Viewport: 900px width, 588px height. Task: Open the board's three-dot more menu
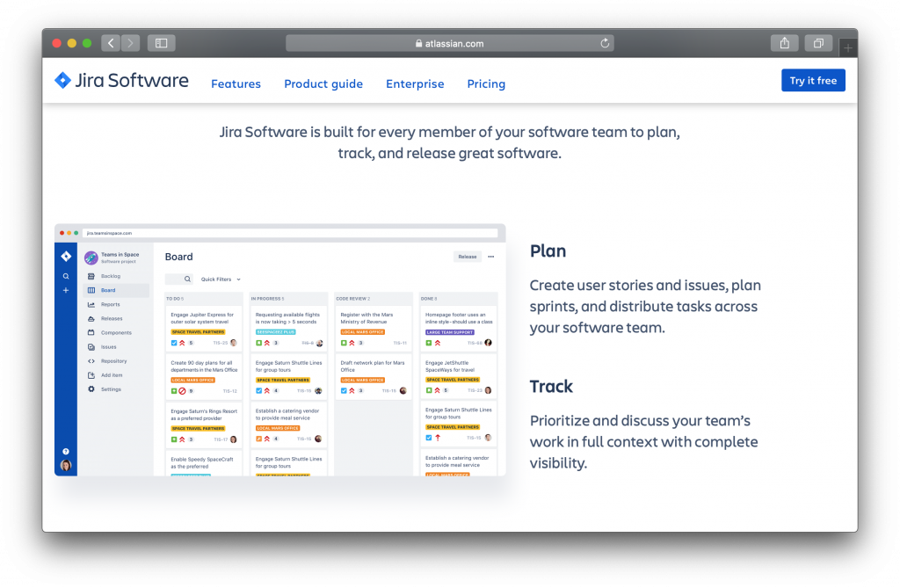490,257
